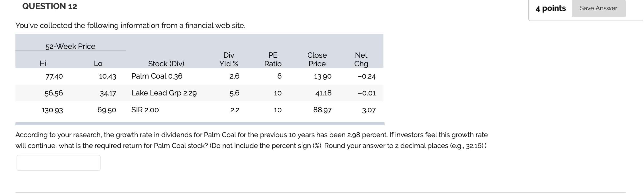
Task: Select the SIR 2.00 stock cell
Action: (145, 110)
